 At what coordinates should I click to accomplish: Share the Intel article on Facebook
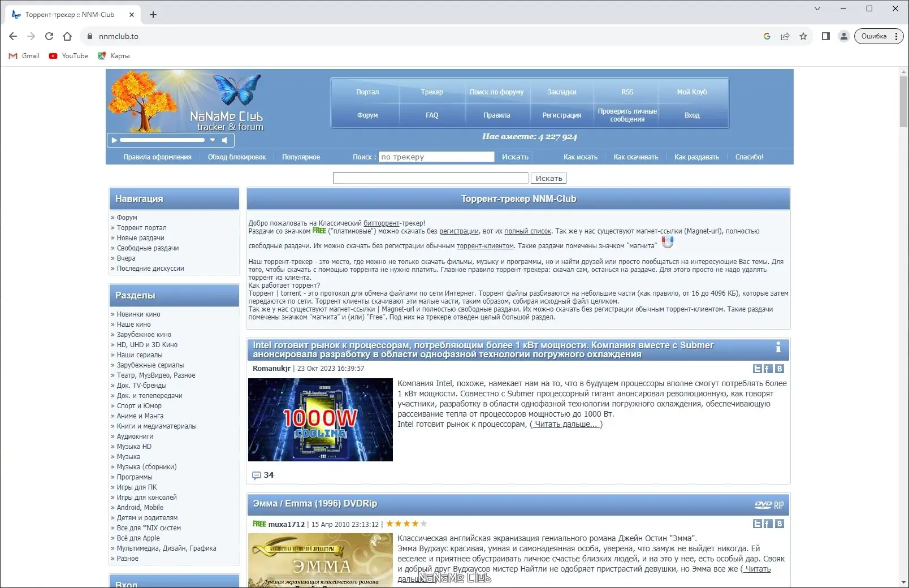tap(768, 369)
